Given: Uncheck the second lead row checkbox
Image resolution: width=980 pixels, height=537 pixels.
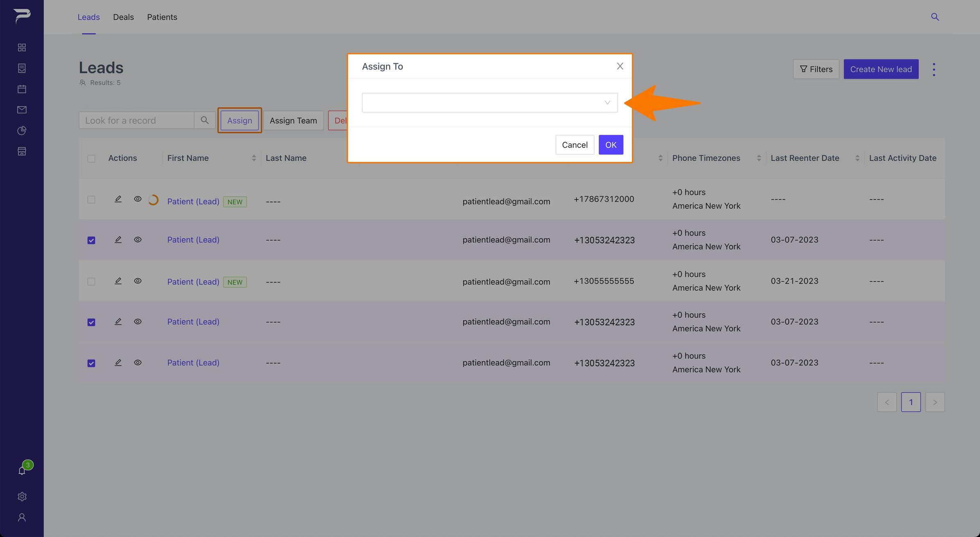Looking at the screenshot, I should [x=91, y=240].
